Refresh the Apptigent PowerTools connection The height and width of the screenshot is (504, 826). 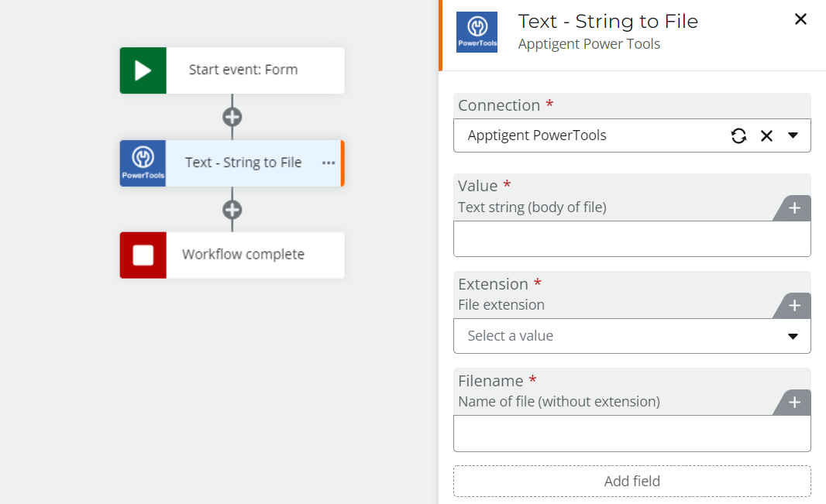739,135
